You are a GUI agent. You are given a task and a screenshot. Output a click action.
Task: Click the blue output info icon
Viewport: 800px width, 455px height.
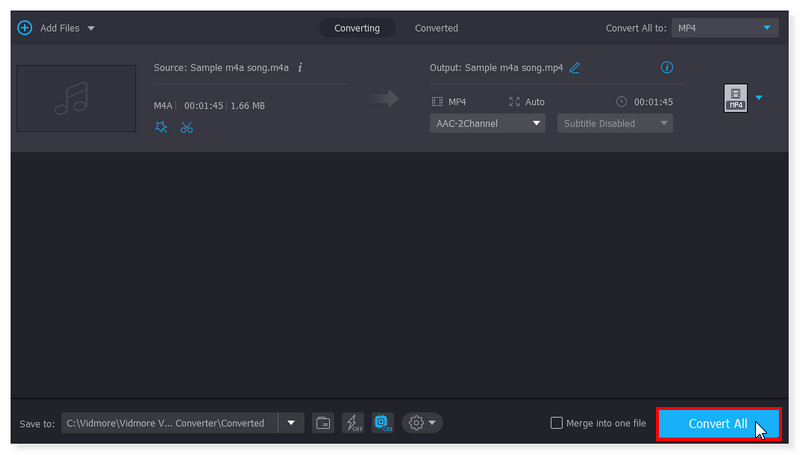667,68
